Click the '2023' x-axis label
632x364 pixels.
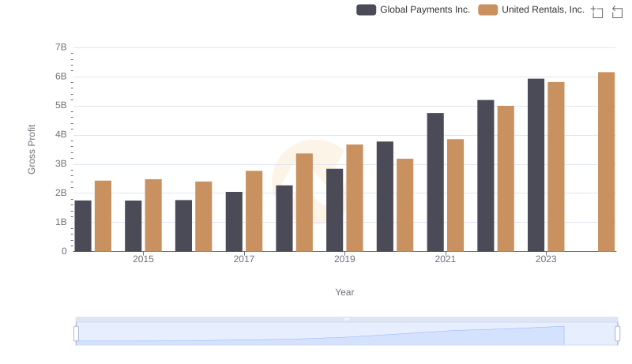point(546,259)
